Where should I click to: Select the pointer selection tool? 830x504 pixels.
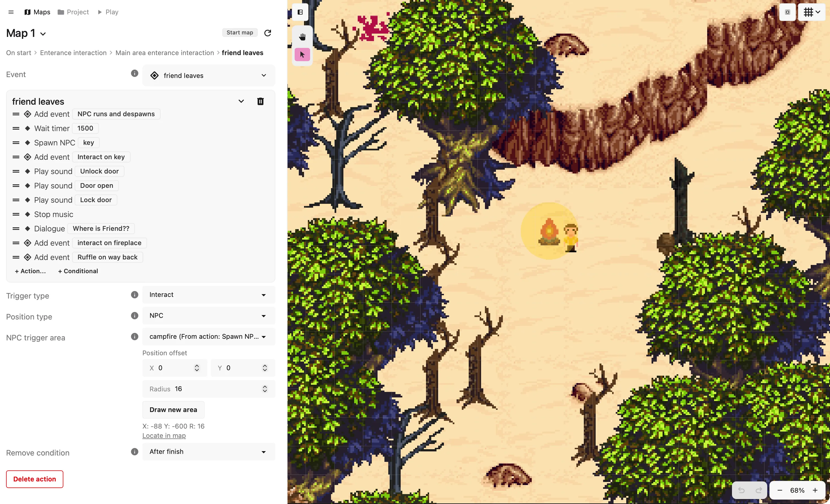pyautogui.click(x=302, y=54)
